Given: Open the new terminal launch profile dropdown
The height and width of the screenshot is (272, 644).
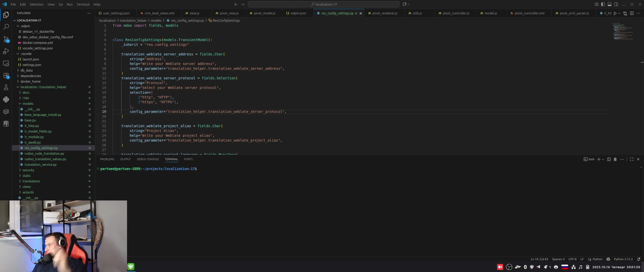Looking at the screenshot, I should tap(603, 159).
